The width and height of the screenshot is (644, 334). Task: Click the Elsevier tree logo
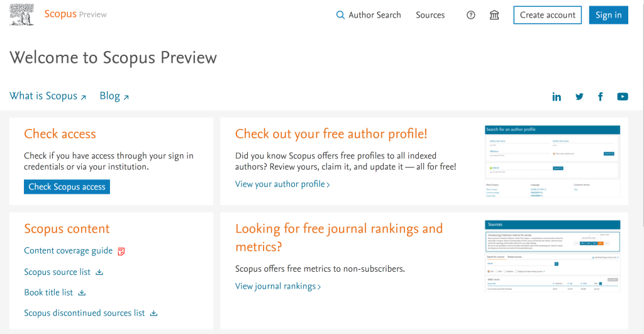(22, 15)
